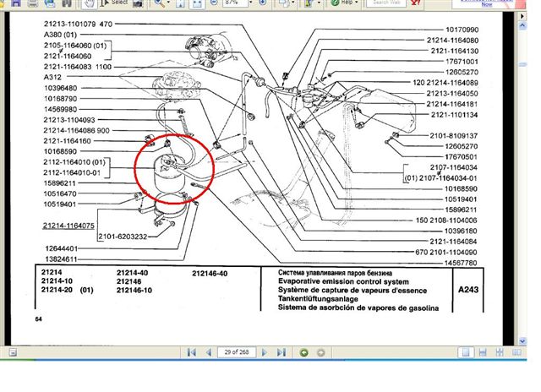Screen dimensions: 541x392
Task: Jump to the last page
Action: click(283, 351)
